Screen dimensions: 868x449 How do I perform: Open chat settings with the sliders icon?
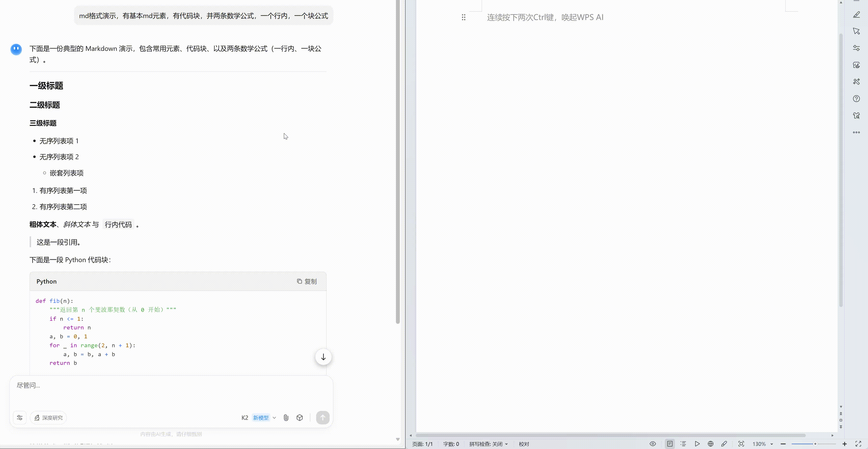click(20, 418)
